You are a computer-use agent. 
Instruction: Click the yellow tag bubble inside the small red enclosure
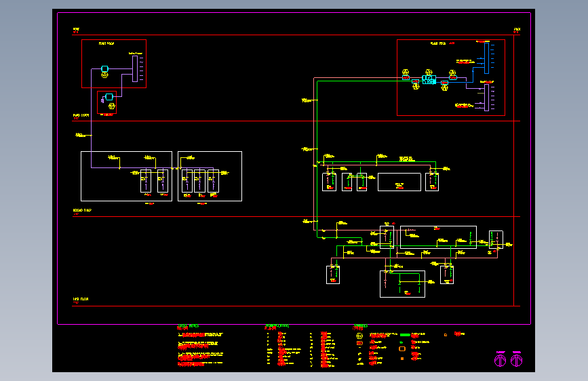coord(111,106)
